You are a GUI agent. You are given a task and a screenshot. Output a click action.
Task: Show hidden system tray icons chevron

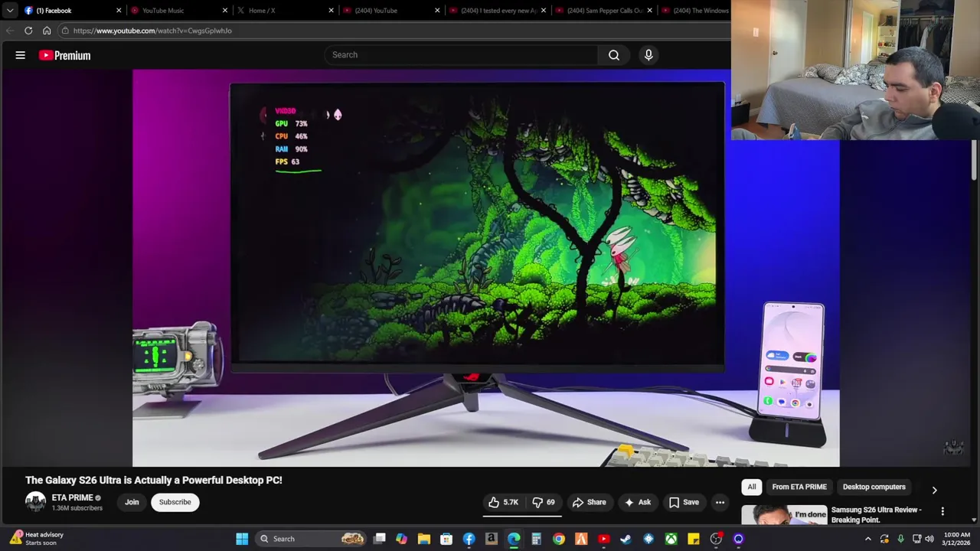click(x=867, y=539)
